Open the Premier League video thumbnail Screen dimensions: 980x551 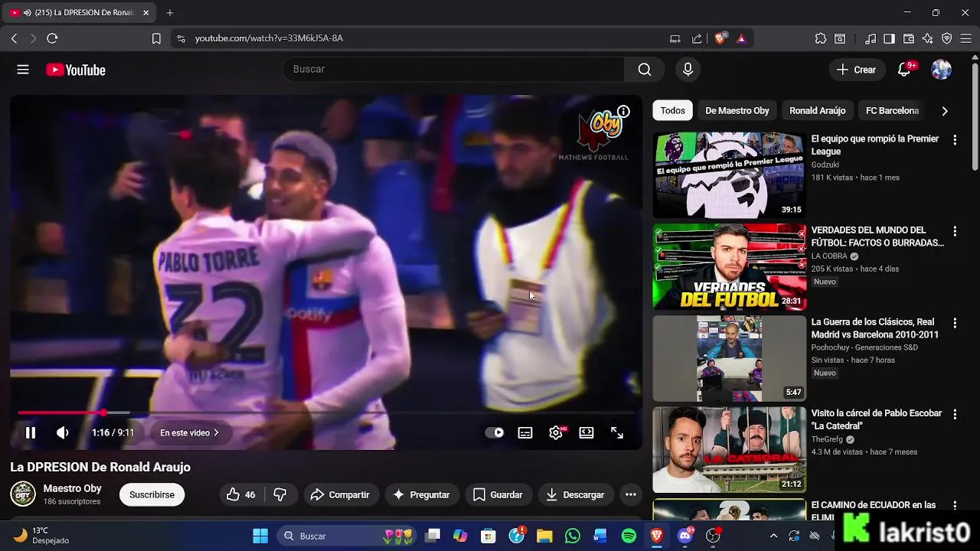point(729,175)
